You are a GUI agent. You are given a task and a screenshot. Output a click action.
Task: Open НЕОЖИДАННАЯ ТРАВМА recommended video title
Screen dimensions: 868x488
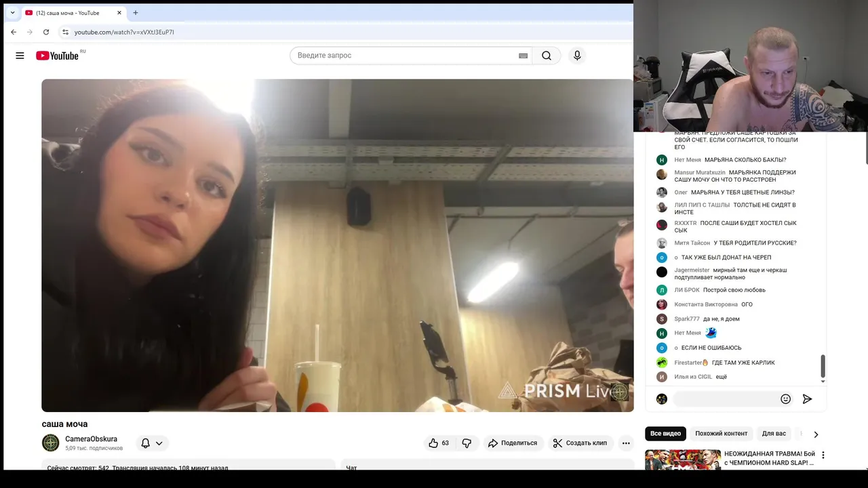click(769, 458)
